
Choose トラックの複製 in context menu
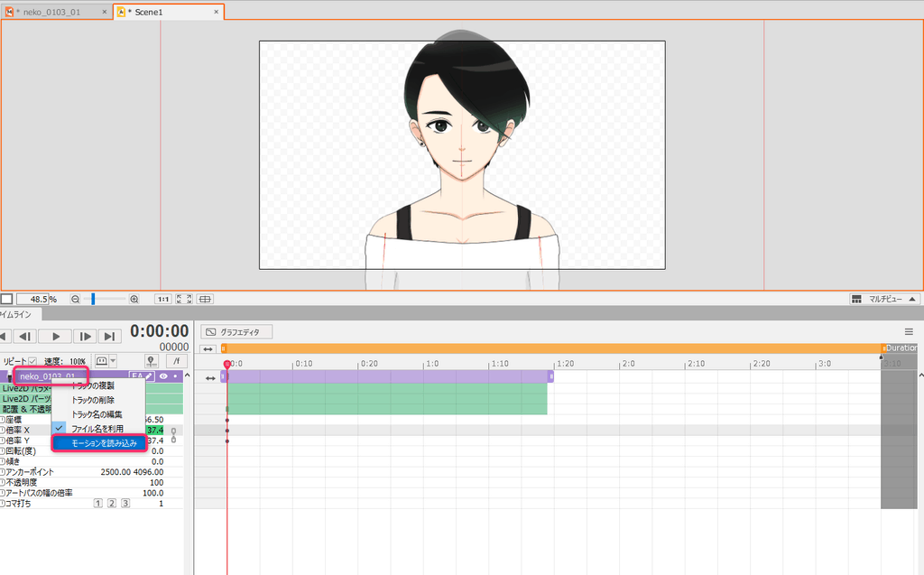click(92, 385)
